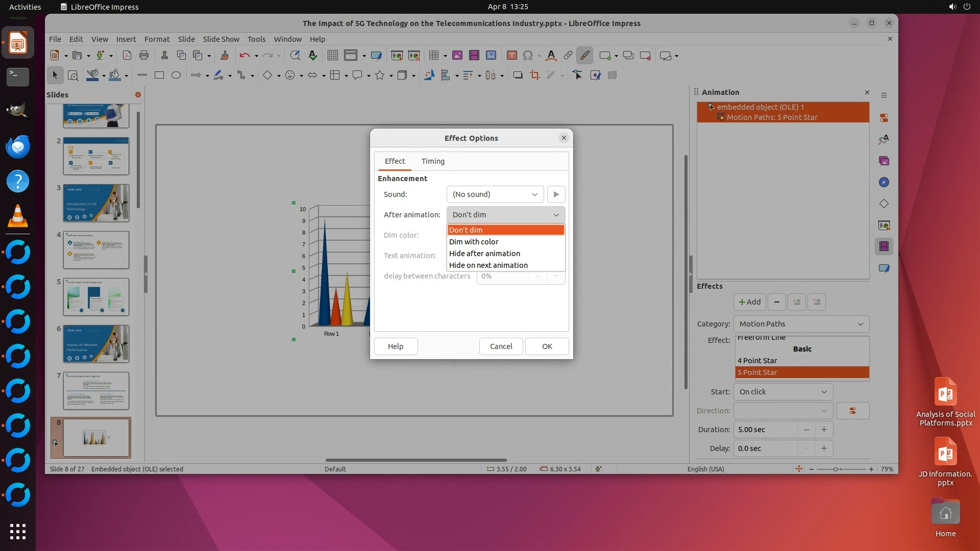Click the Print toolbar icon
This screenshot has height=551, width=980.
144,56
